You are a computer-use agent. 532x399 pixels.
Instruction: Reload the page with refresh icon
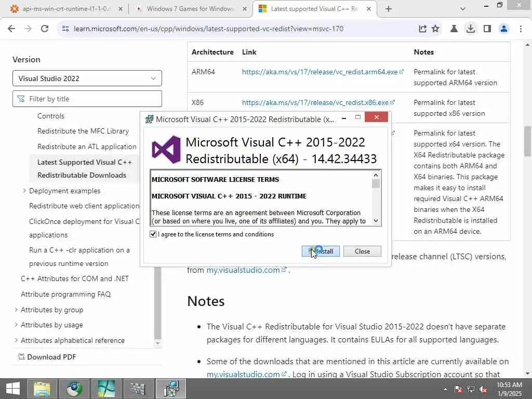[x=45, y=29]
